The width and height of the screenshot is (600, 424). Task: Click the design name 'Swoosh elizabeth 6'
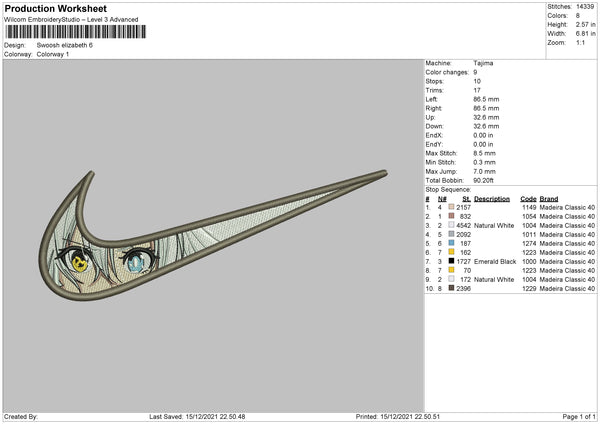pyautogui.click(x=65, y=45)
